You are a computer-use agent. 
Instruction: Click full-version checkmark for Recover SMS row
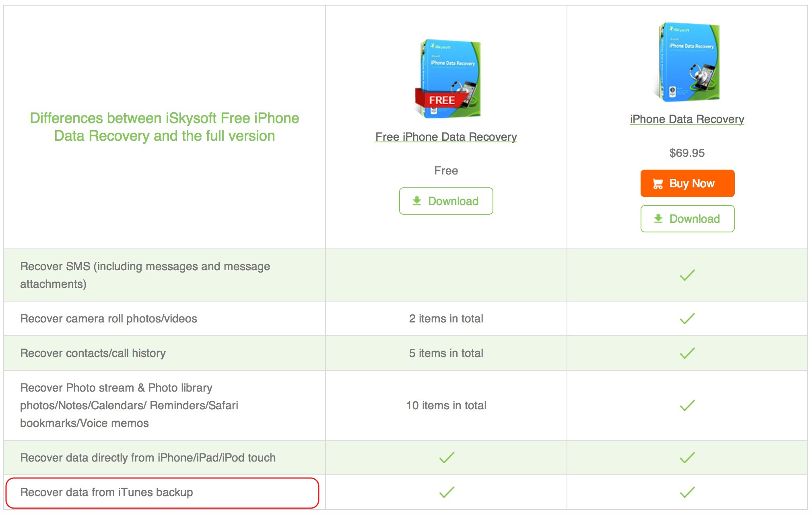pos(687,275)
